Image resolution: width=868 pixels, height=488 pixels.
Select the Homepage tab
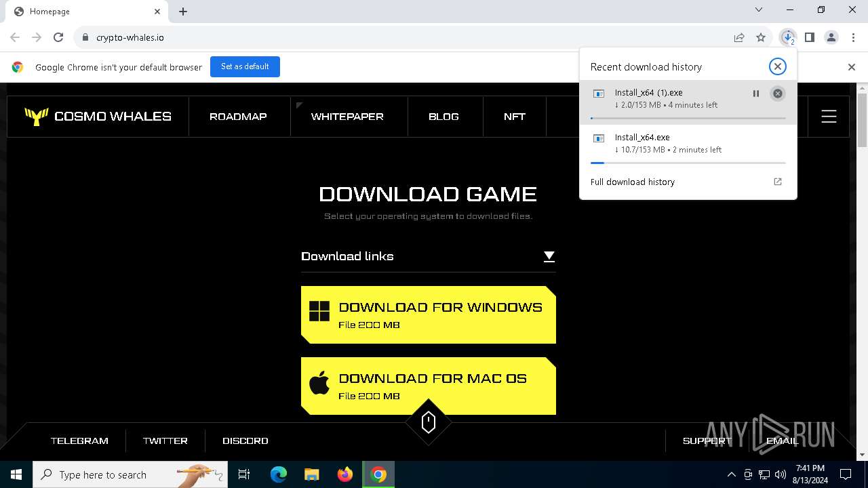click(x=87, y=12)
